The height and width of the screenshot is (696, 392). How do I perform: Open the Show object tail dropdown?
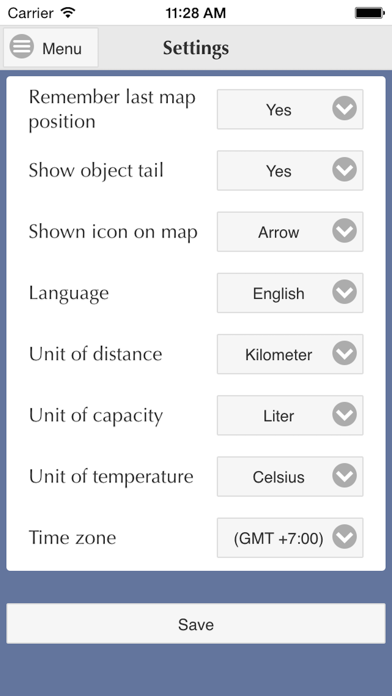290,170
